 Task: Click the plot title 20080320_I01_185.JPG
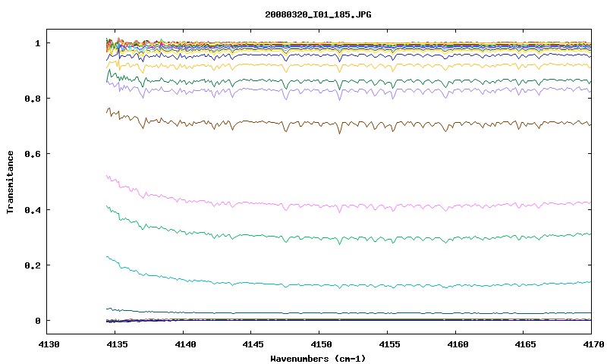tap(318, 14)
